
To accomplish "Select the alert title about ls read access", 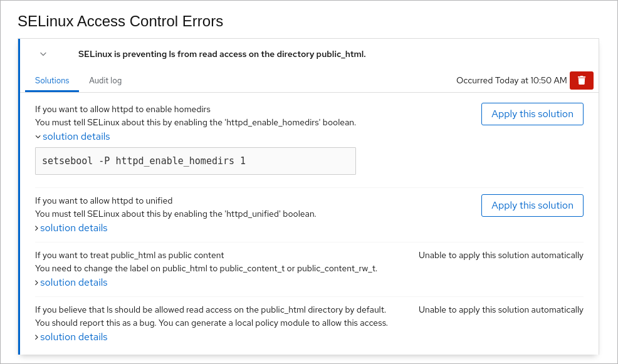I will point(222,55).
